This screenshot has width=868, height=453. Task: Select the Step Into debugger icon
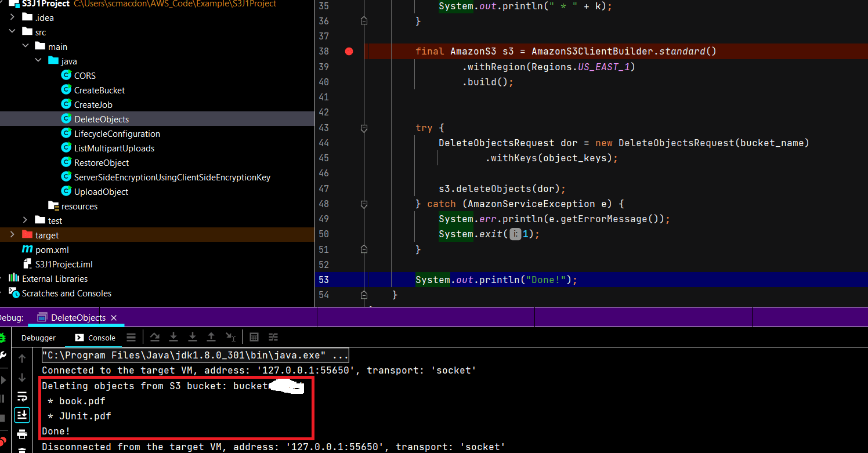pyautogui.click(x=173, y=336)
